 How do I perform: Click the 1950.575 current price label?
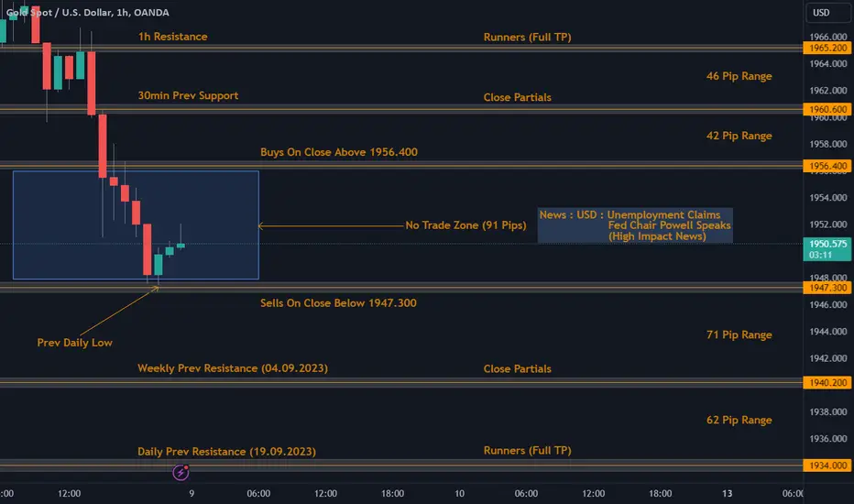pos(827,249)
